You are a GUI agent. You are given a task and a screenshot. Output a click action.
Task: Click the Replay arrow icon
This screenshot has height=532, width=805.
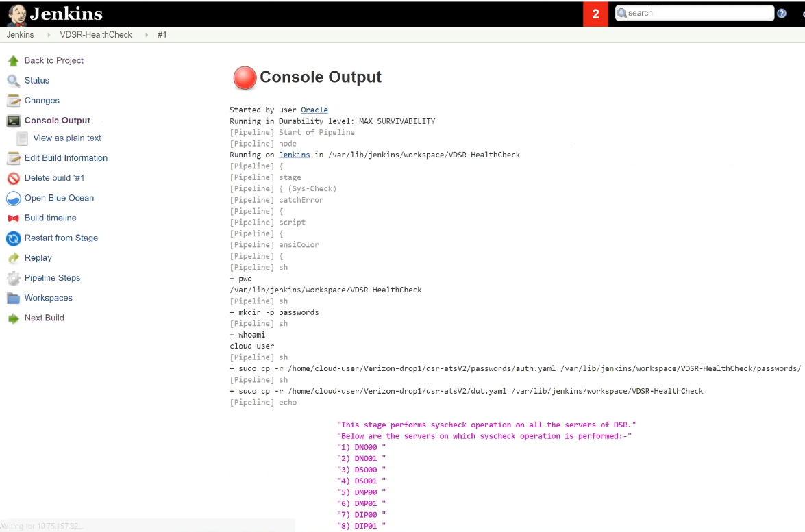(x=13, y=258)
